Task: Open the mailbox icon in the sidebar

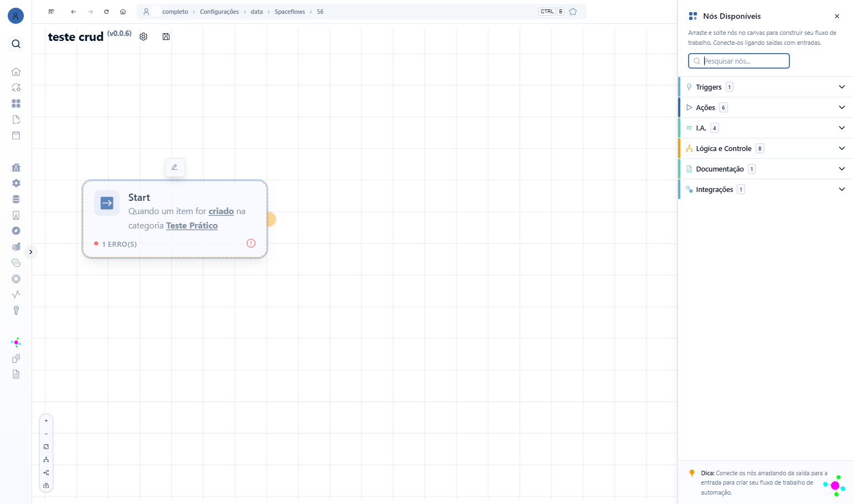Action: tap(16, 247)
